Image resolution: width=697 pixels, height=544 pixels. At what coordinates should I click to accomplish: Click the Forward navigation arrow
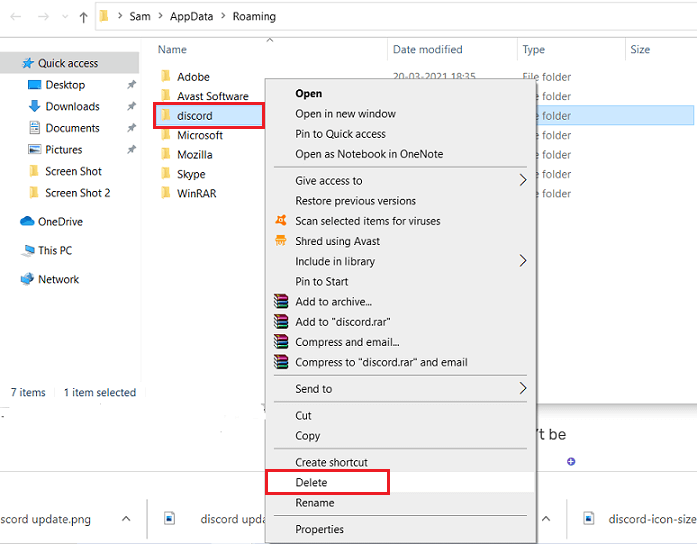tap(43, 17)
